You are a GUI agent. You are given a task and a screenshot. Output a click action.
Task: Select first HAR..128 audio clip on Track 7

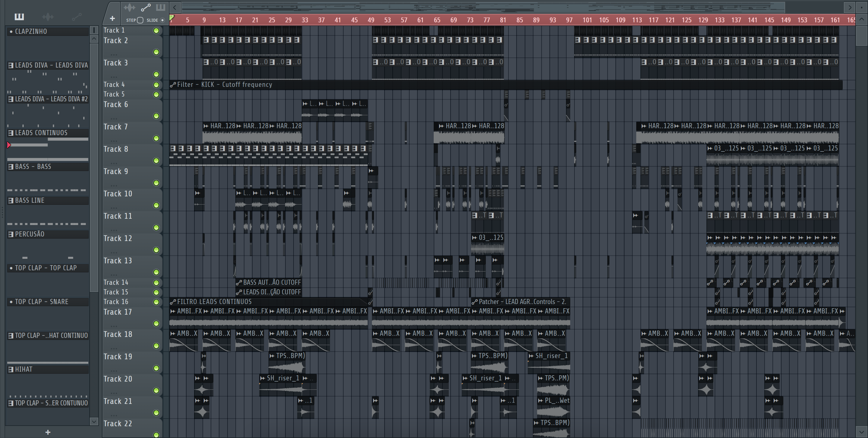tap(219, 133)
